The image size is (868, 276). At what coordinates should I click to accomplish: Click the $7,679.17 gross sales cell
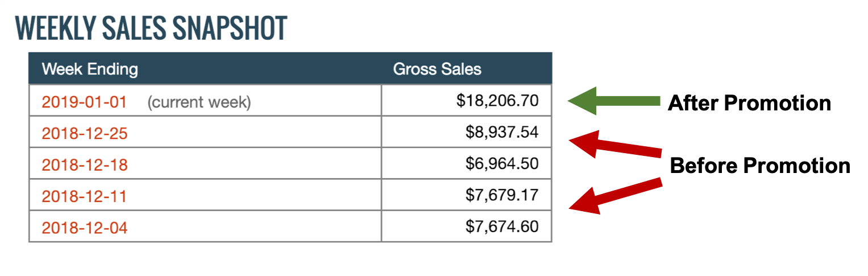pyautogui.click(x=467, y=195)
